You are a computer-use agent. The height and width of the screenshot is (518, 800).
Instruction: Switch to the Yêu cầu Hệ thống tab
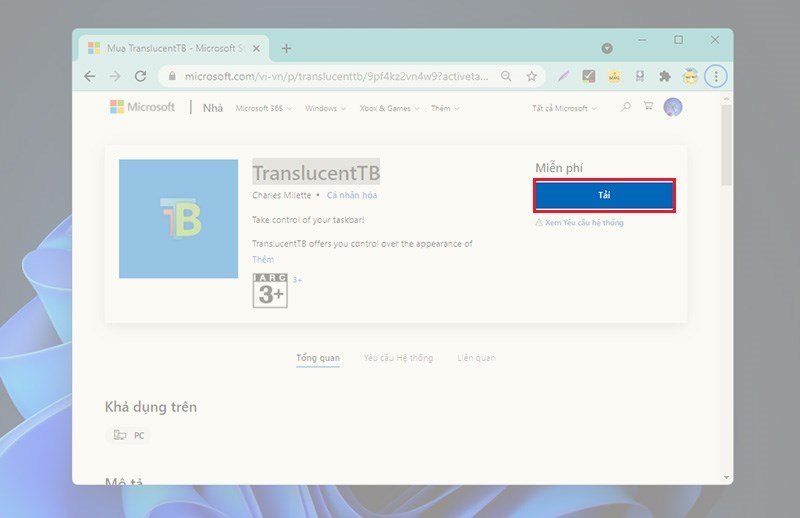(x=398, y=358)
